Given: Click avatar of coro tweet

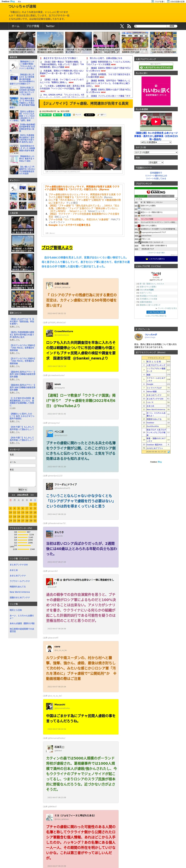Looking at the screenshot, I should point(50,648).
